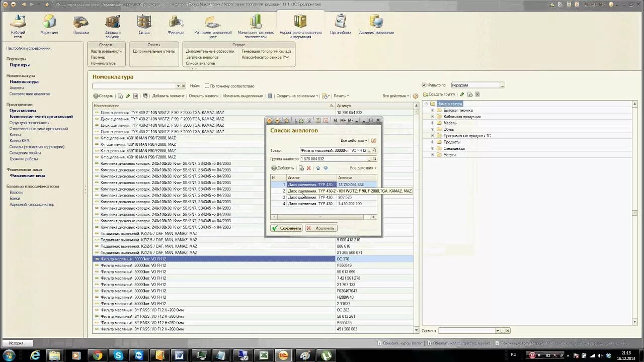Screen dimensions: 644x362
Task: Open the Печать dropdown
Action: point(341,96)
